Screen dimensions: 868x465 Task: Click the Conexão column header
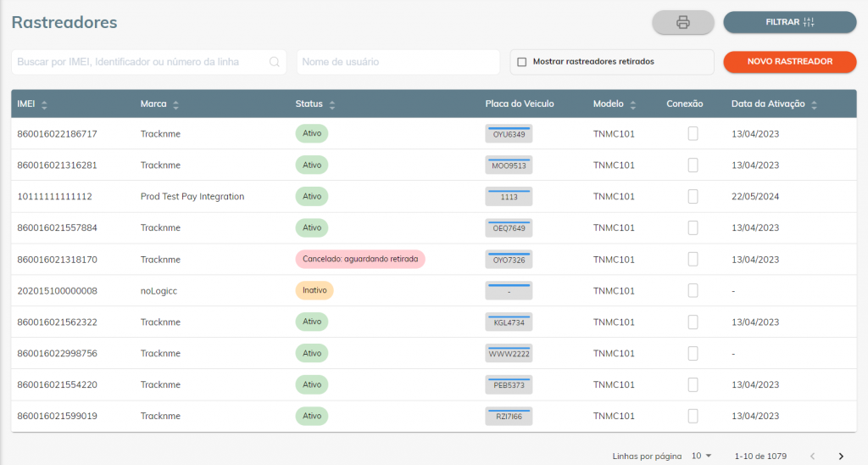coord(684,104)
